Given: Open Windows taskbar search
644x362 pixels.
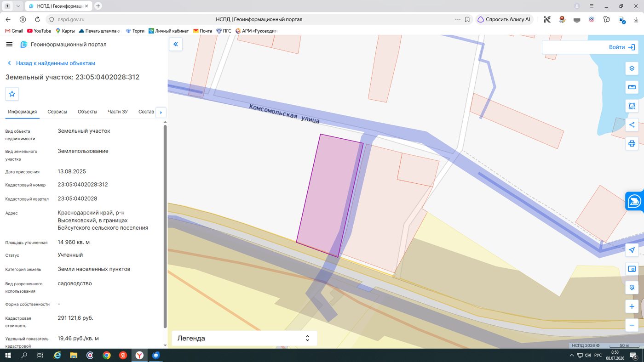Looking at the screenshot, I should tap(24, 355).
